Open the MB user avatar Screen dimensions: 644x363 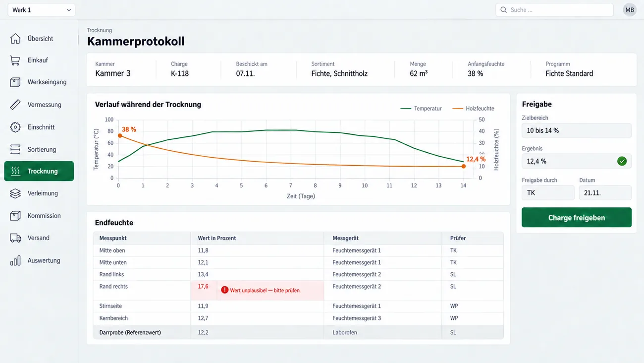(x=630, y=10)
